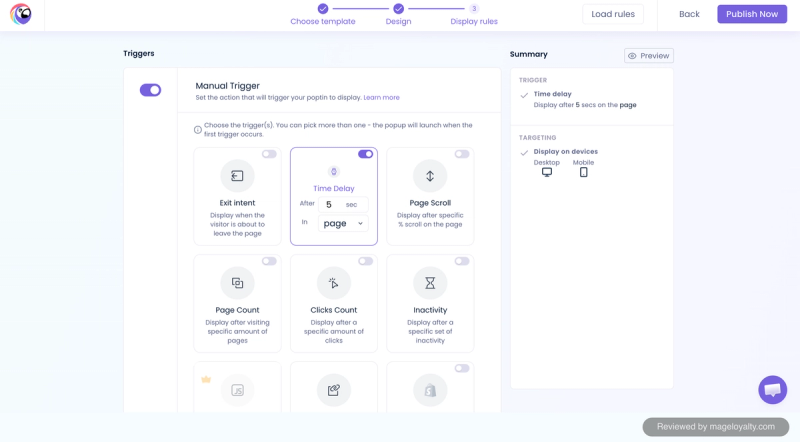Viewport: 800px width, 442px height.
Task: Click 'Time delay' text in Summary
Action: [x=553, y=94]
